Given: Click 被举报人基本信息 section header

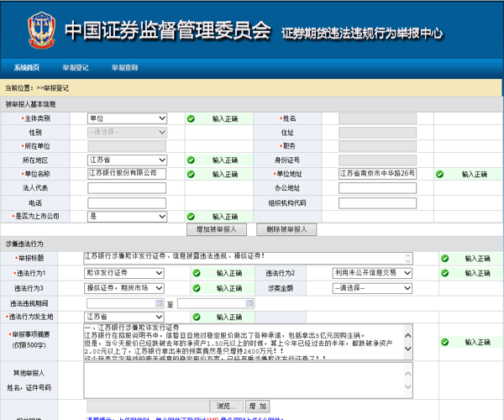Looking at the screenshot, I should coord(30,104).
